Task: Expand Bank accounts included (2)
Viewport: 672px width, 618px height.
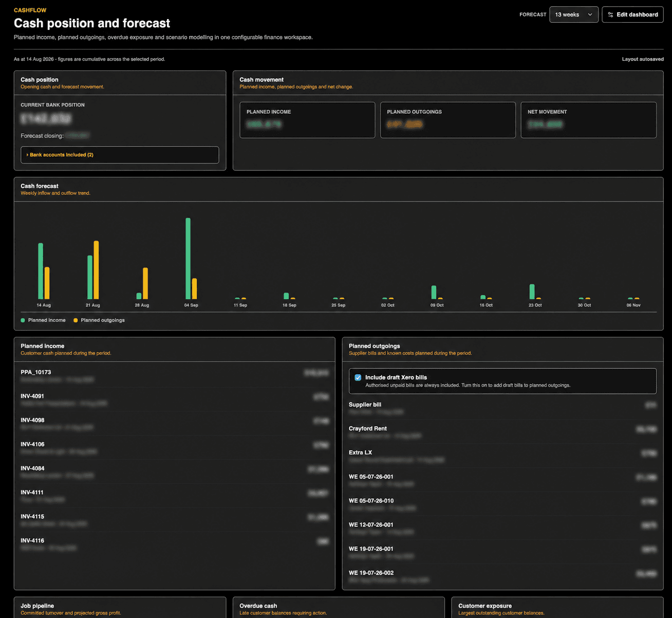Action: pos(120,155)
